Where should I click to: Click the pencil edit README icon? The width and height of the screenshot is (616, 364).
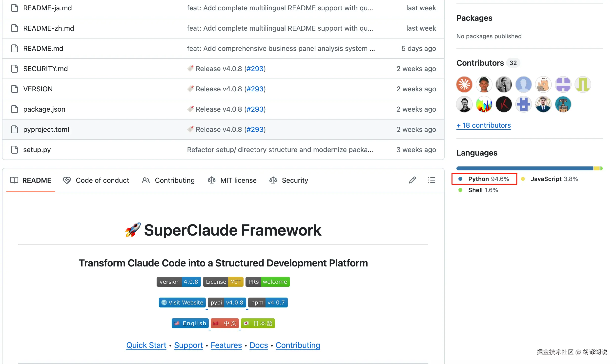(x=412, y=180)
